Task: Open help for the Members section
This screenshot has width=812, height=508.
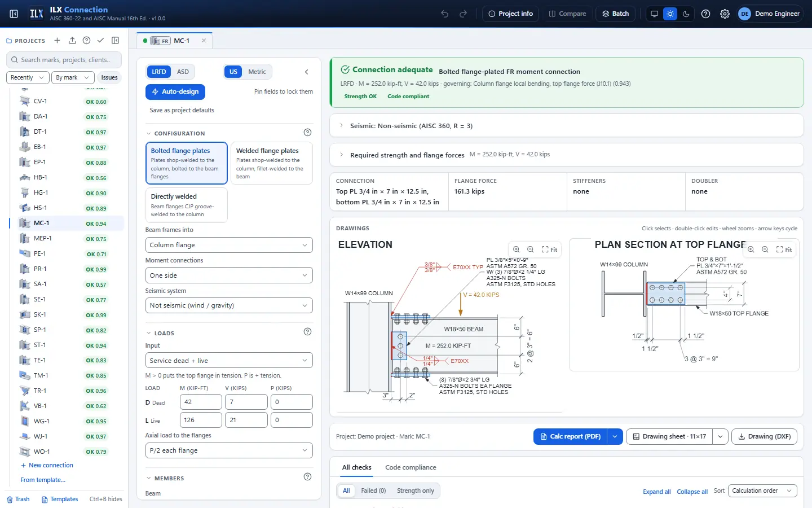Action: coord(307,477)
